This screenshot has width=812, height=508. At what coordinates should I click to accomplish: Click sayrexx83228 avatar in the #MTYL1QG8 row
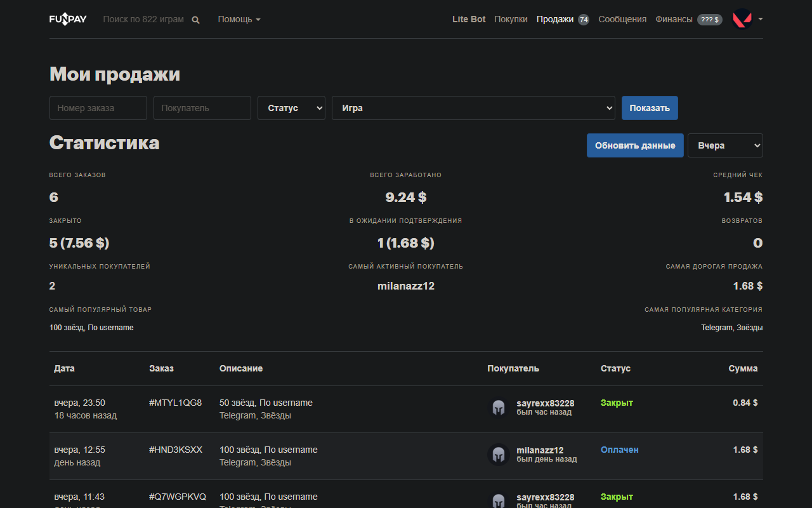click(x=499, y=408)
